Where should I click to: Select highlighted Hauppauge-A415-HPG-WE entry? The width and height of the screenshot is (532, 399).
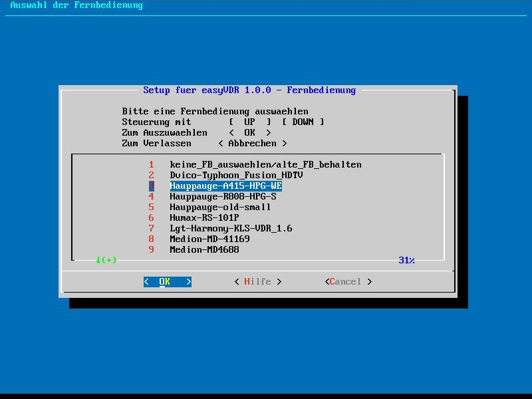(x=225, y=186)
